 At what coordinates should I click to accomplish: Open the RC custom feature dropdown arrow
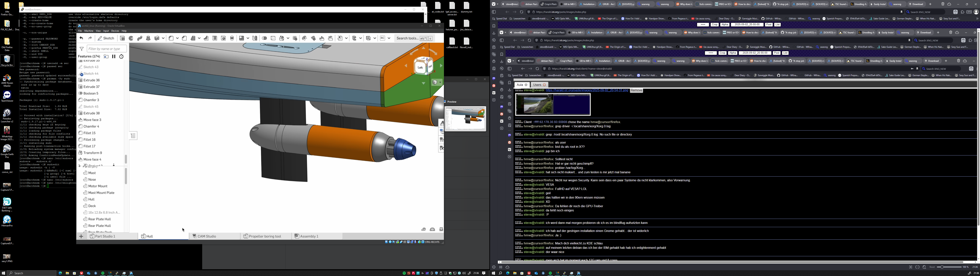(389, 38)
